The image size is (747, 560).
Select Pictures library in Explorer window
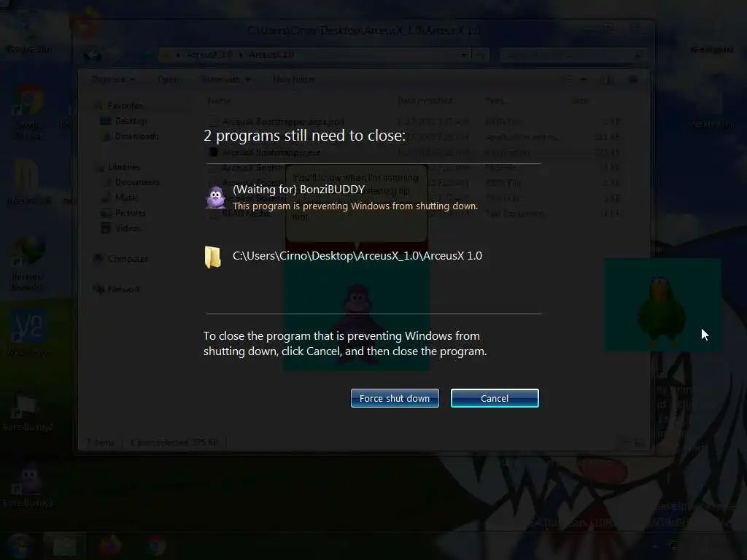click(123, 213)
